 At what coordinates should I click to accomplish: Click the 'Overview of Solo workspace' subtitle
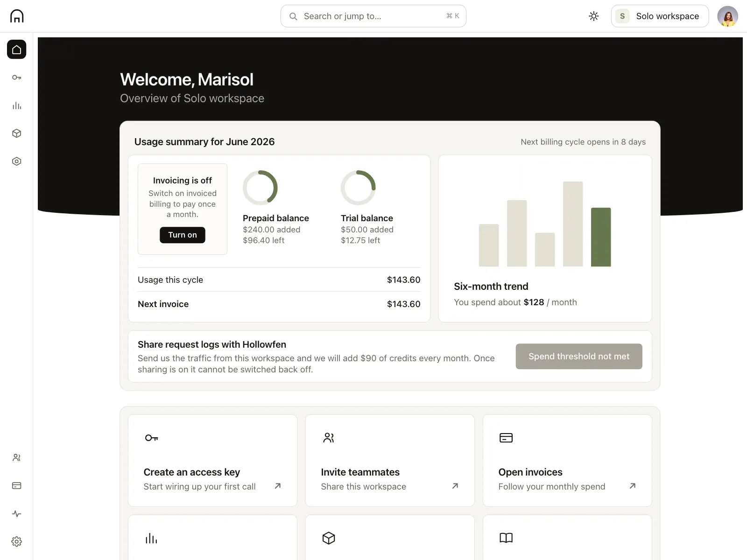[x=192, y=98]
